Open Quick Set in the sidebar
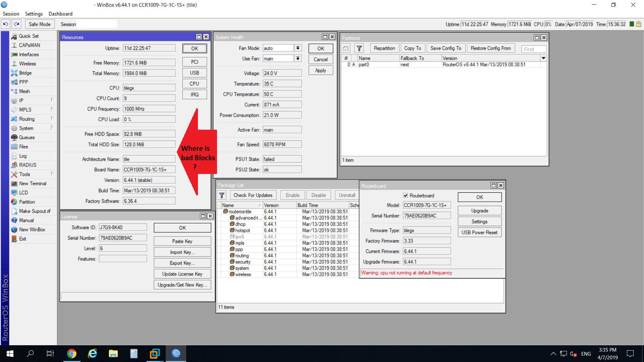 (29, 36)
